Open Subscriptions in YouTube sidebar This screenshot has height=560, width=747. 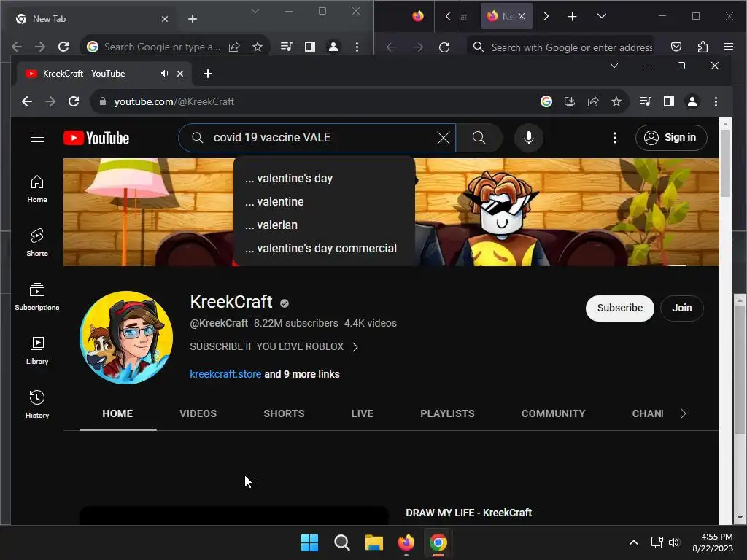[37, 297]
